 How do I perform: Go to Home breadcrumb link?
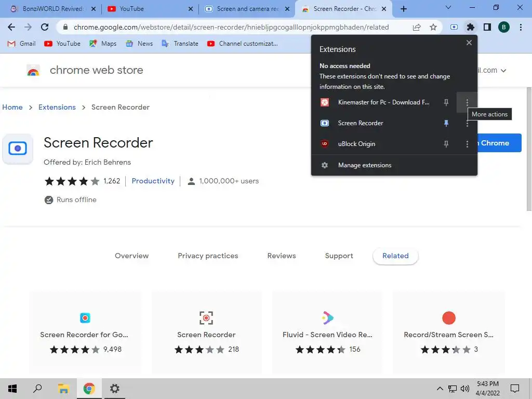pyautogui.click(x=12, y=107)
